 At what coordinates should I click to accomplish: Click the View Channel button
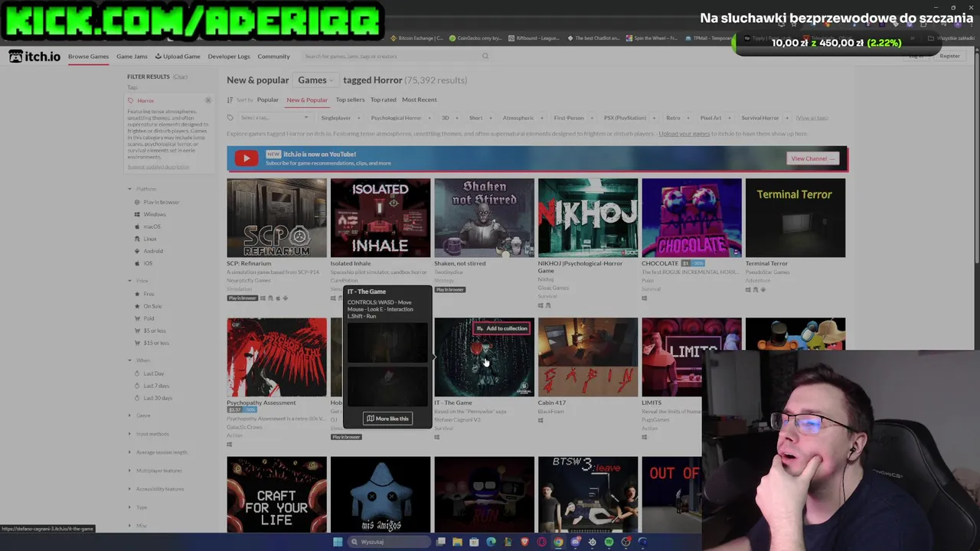tap(813, 158)
